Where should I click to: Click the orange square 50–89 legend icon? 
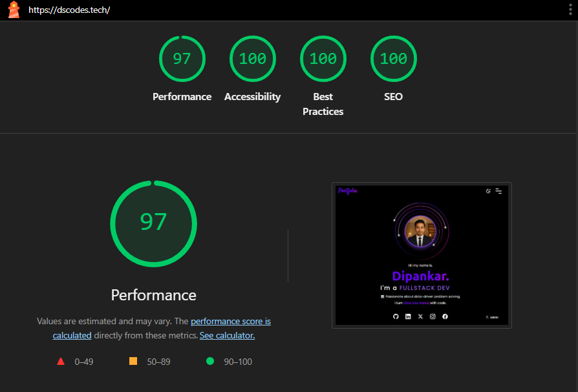pyautogui.click(x=133, y=361)
